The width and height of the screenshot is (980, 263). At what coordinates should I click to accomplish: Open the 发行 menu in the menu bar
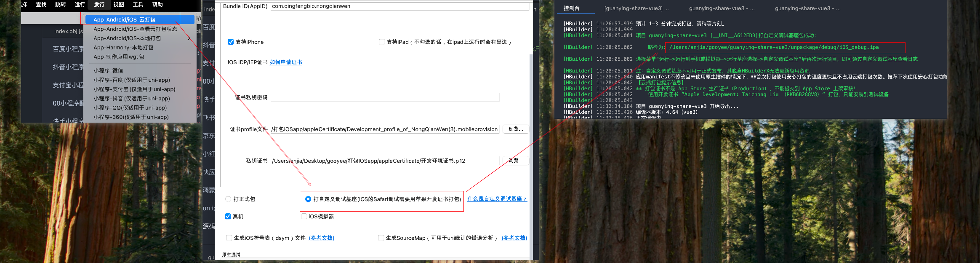(x=99, y=5)
